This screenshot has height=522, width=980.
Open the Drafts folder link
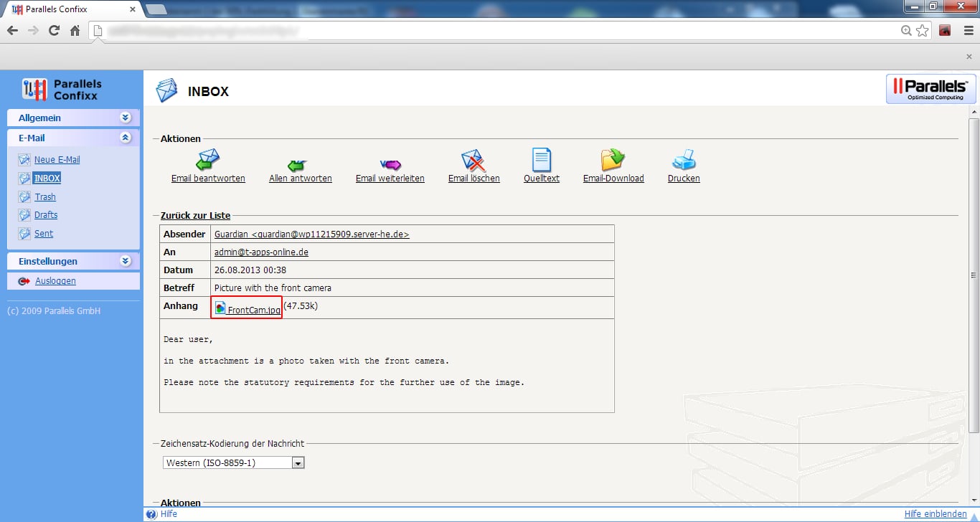click(46, 215)
